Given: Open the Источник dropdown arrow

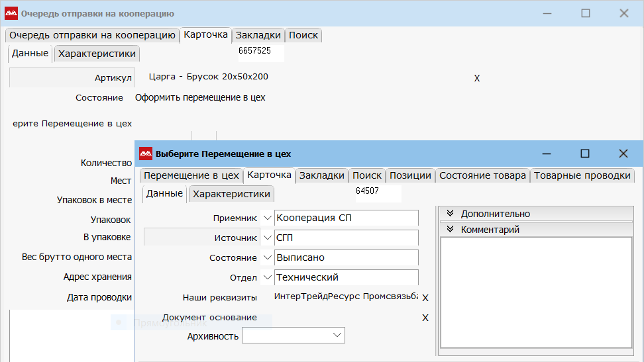Looking at the screenshot, I should [x=267, y=238].
